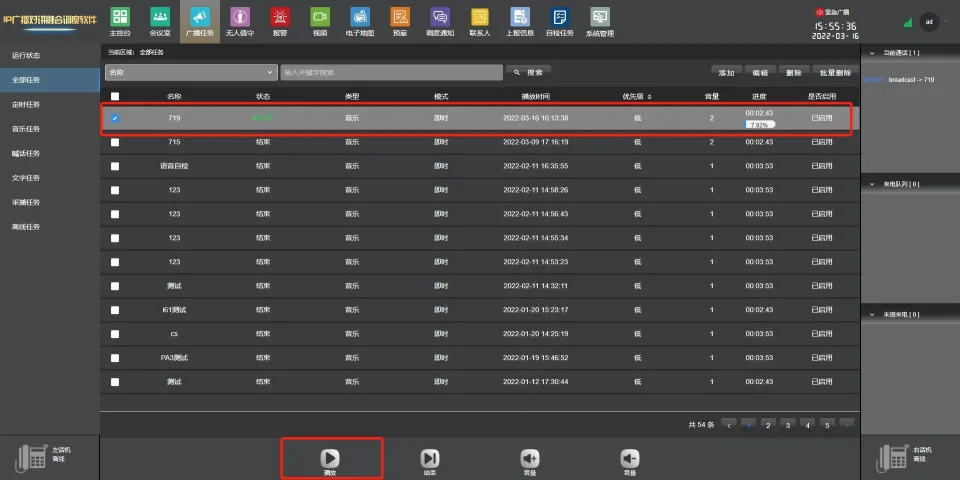Open the 联系人 contacts icon
Image resolution: width=960 pixels, height=480 pixels.
click(x=480, y=21)
